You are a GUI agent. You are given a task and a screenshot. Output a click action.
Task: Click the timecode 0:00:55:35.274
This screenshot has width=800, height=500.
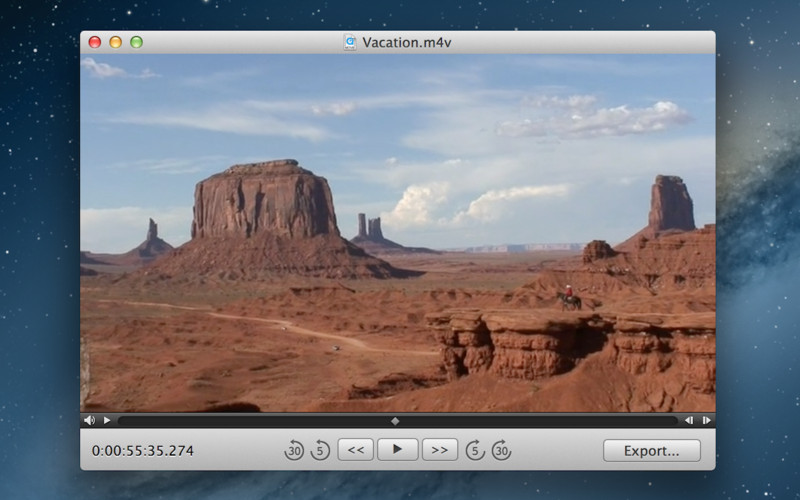click(143, 451)
